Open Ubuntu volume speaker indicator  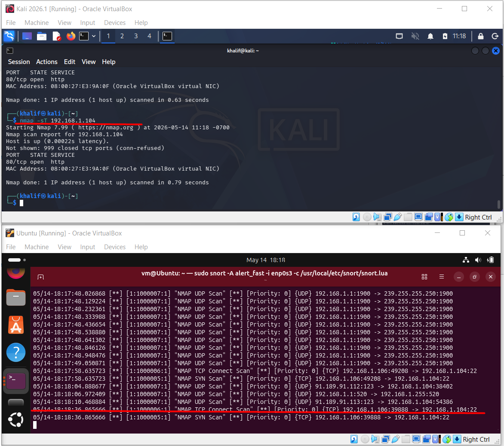(478, 260)
